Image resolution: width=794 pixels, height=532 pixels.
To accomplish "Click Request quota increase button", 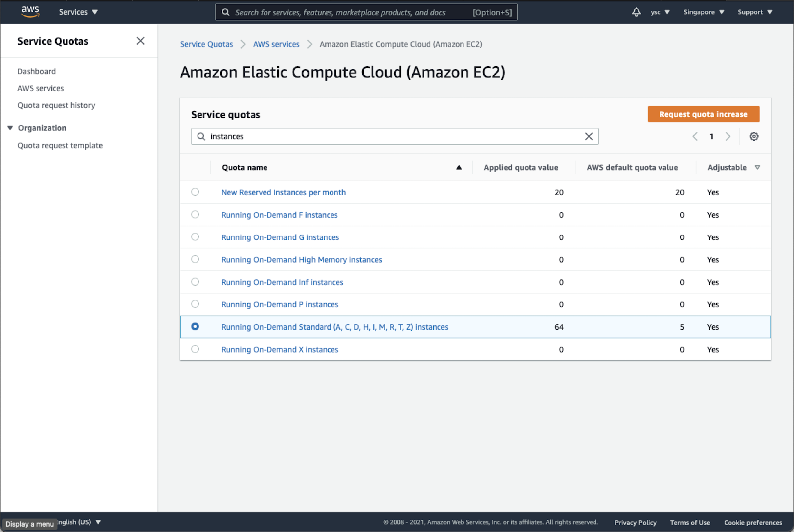I will pyautogui.click(x=703, y=114).
